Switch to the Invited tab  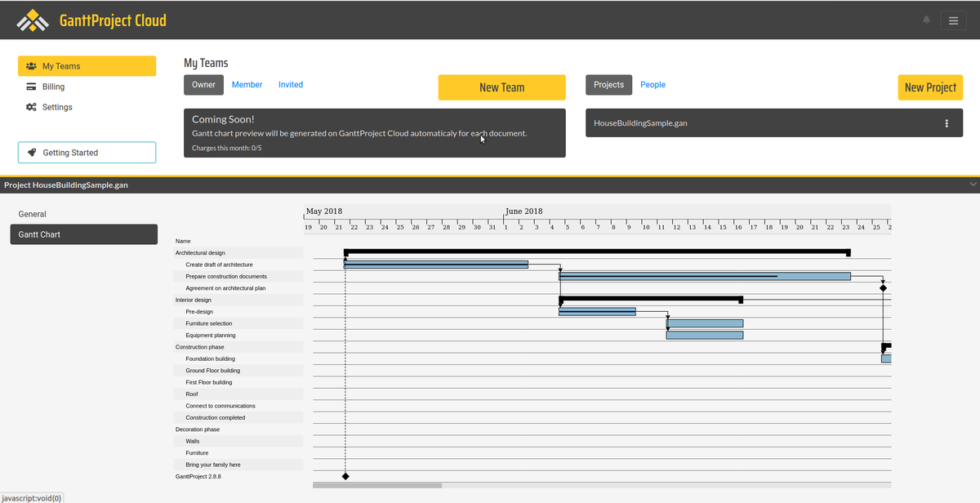coord(291,85)
